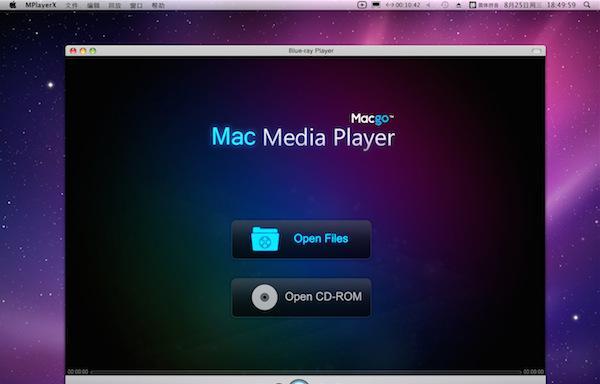
Task: Open the 窗口 (Window) menu
Action: click(x=136, y=5)
